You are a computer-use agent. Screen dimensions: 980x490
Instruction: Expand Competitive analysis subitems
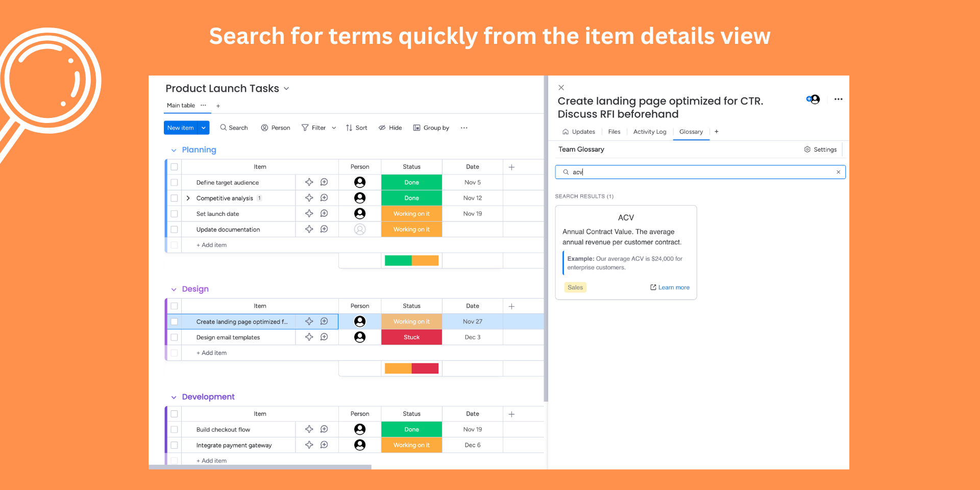point(188,198)
